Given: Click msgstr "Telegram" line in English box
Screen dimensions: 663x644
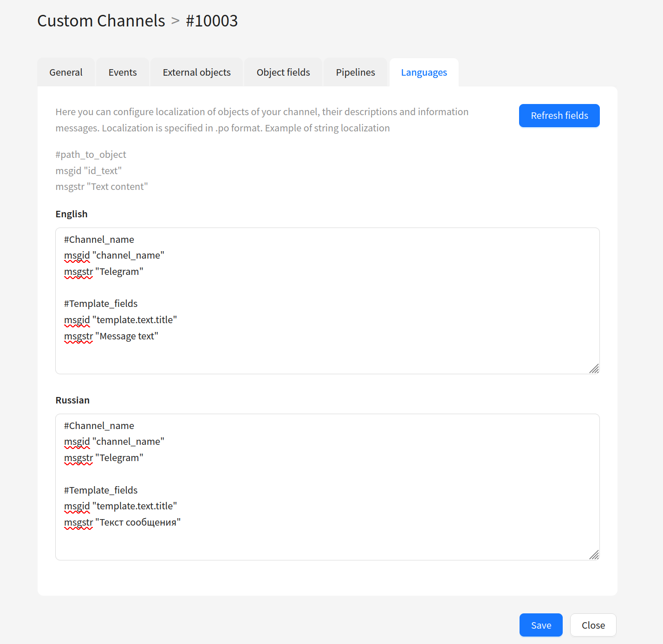Looking at the screenshot, I should [x=104, y=272].
